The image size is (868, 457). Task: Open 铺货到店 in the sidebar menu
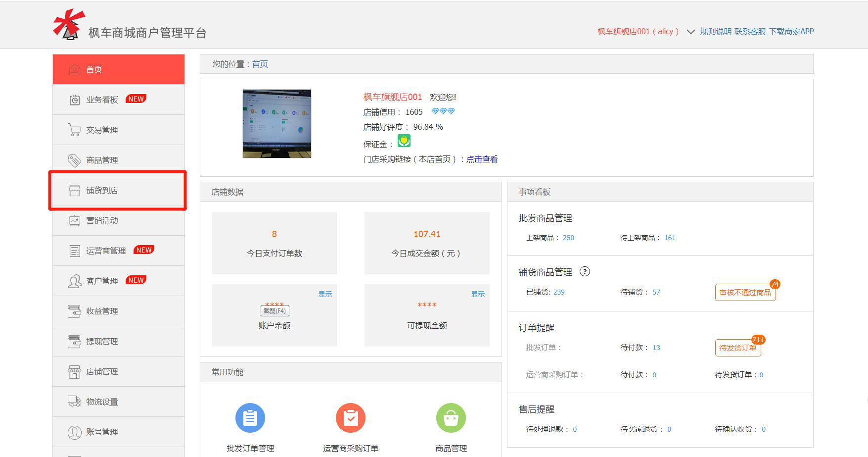point(102,191)
